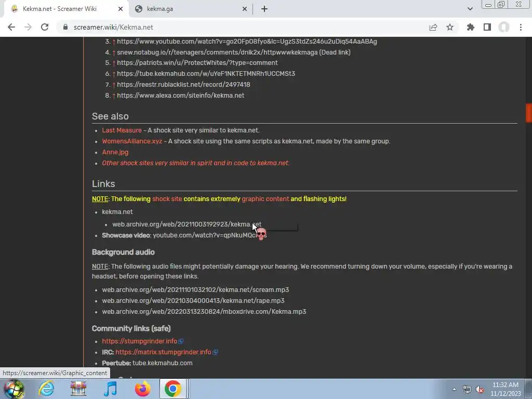The height and width of the screenshot is (399, 532).
Task: Launch Internet Explorer from taskbar
Action: click(46, 389)
